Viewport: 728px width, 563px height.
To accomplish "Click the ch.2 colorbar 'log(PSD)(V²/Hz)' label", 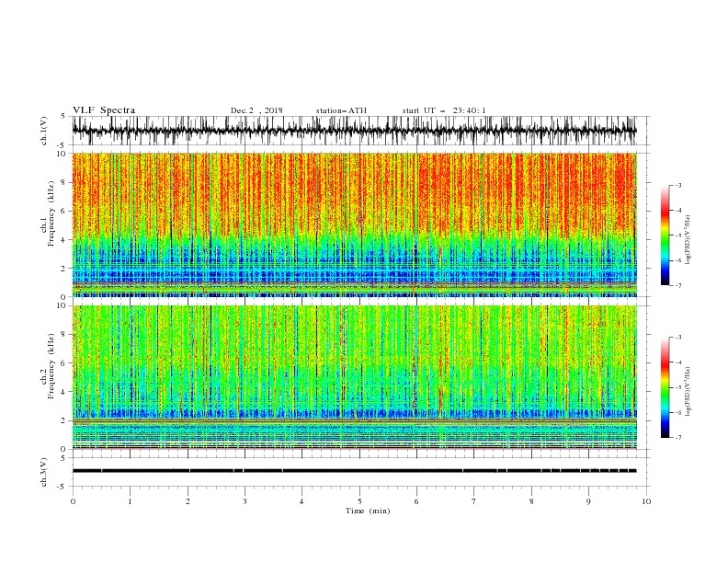I will coord(688,391).
